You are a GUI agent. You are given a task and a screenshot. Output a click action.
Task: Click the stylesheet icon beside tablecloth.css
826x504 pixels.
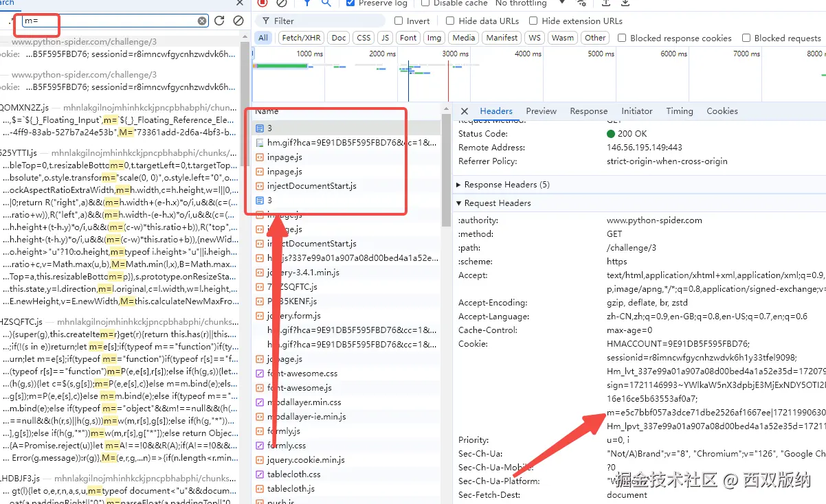pos(260,474)
